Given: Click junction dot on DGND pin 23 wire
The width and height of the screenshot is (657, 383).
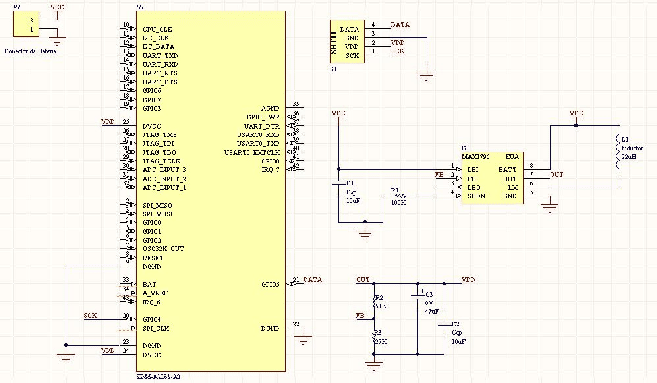Looking at the screenshot, I should [x=66, y=345].
